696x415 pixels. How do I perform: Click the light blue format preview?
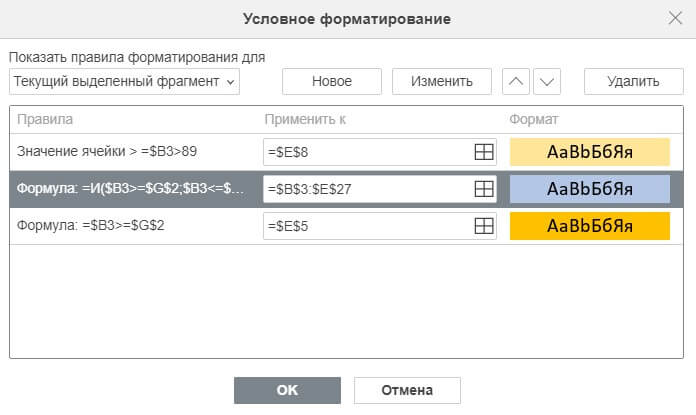[x=589, y=189]
